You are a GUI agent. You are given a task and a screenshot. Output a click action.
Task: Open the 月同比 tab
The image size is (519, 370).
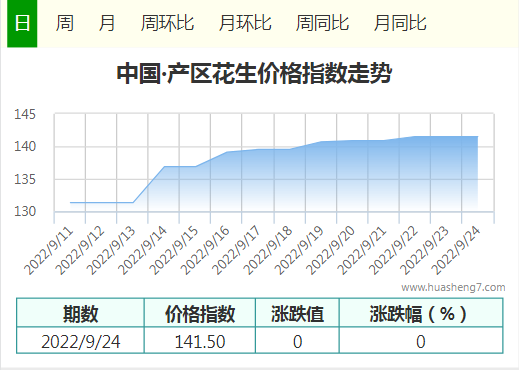pos(400,23)
